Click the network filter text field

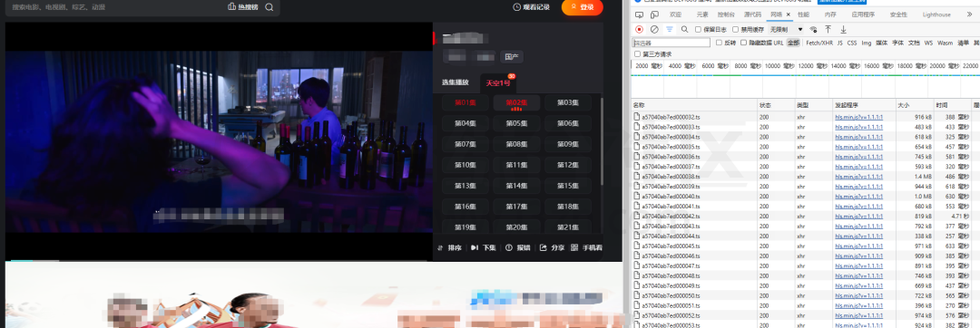point(671,43)
